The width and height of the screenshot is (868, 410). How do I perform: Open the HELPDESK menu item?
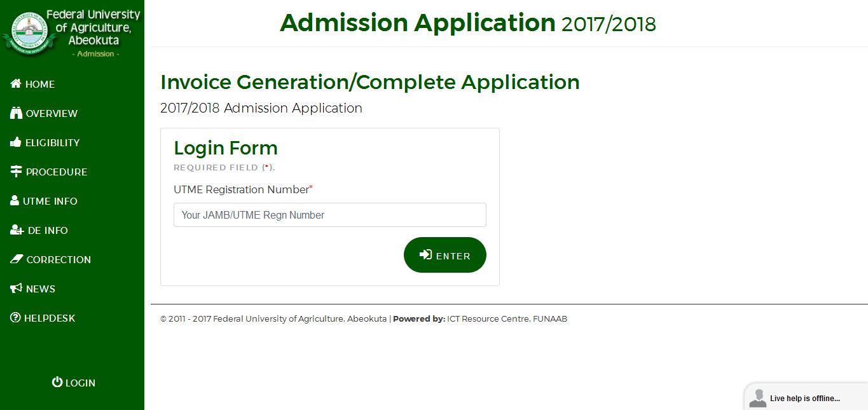[x=50, y=318]
